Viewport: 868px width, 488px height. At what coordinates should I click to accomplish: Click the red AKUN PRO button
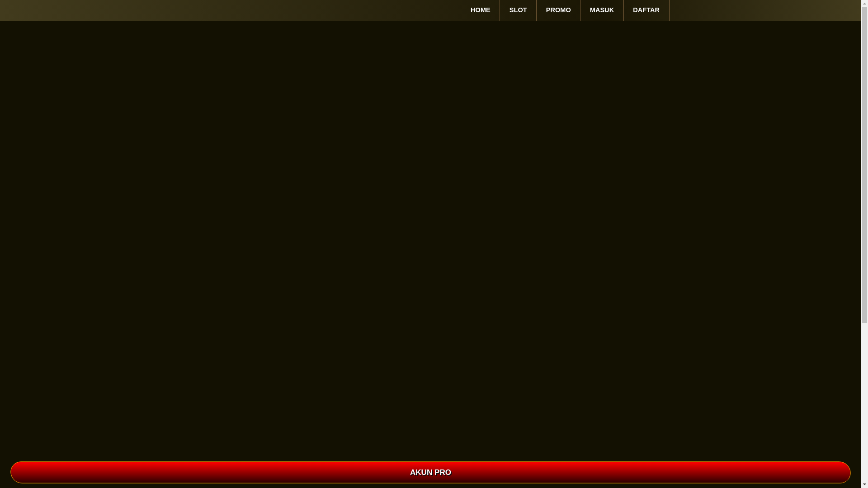(x=430, y=472)
